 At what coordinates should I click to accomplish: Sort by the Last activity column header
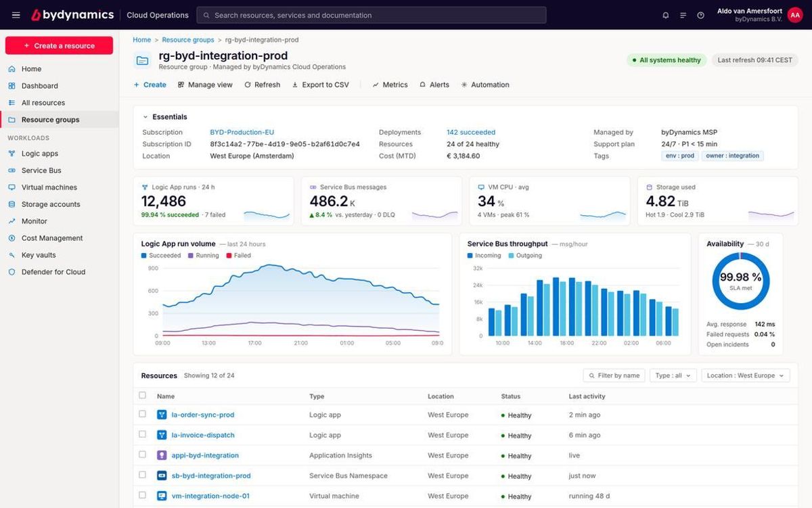click(x=587, y=396)
